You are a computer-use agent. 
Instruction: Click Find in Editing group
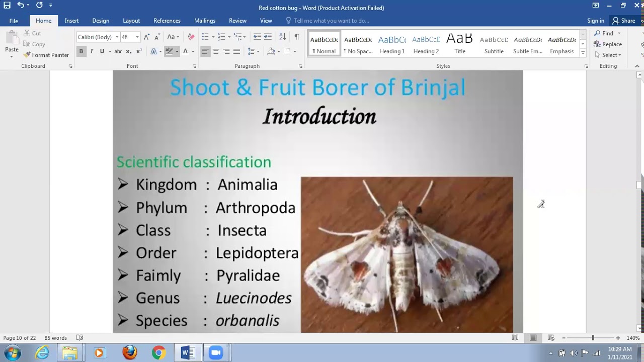tap(608, 33)
